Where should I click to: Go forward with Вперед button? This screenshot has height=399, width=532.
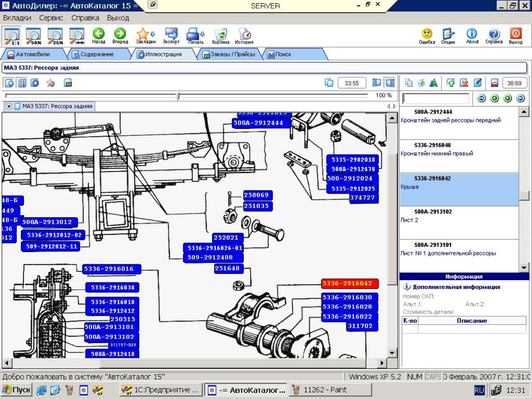point(120,36)
